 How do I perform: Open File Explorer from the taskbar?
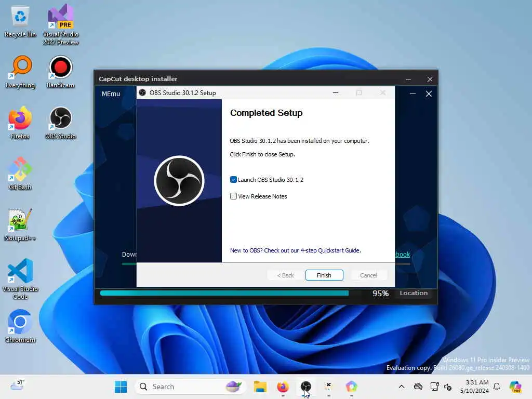tap(260, 387)
